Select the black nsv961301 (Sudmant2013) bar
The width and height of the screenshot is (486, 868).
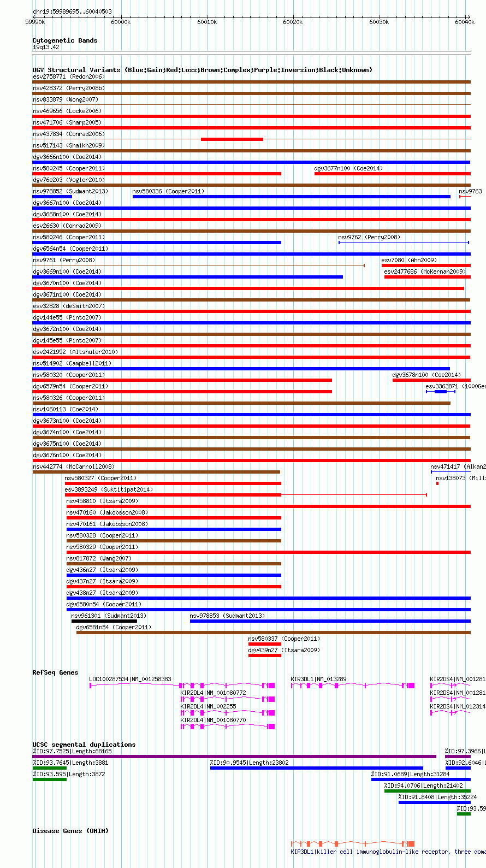(x=104, y=621)
